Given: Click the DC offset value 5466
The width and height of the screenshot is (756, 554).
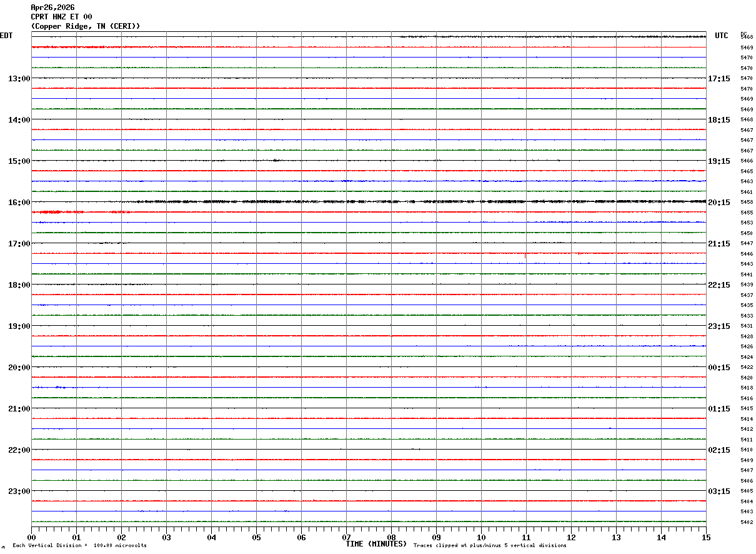Looking at the screenshot, I should pyautogui.click(x=747, y=161).
